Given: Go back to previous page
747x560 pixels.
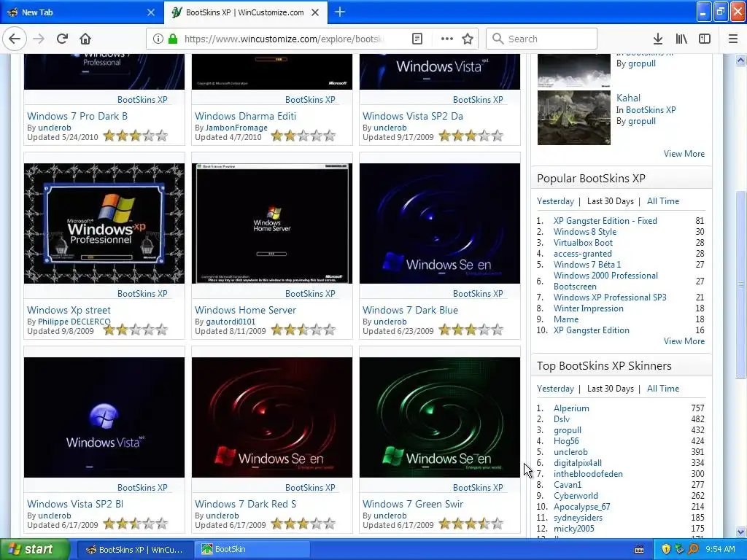Looking at the screenshot, I should tap(15, 39).
